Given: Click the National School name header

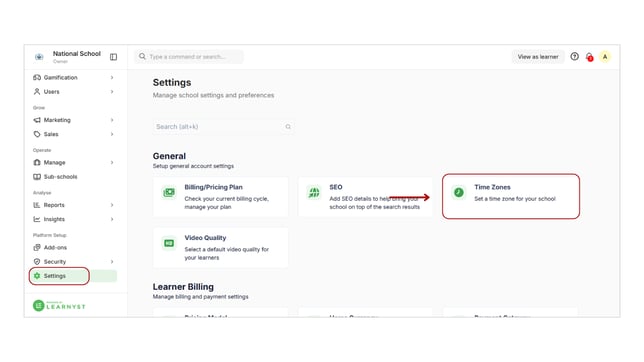Looking at the screenshot, I should [76, 53].
